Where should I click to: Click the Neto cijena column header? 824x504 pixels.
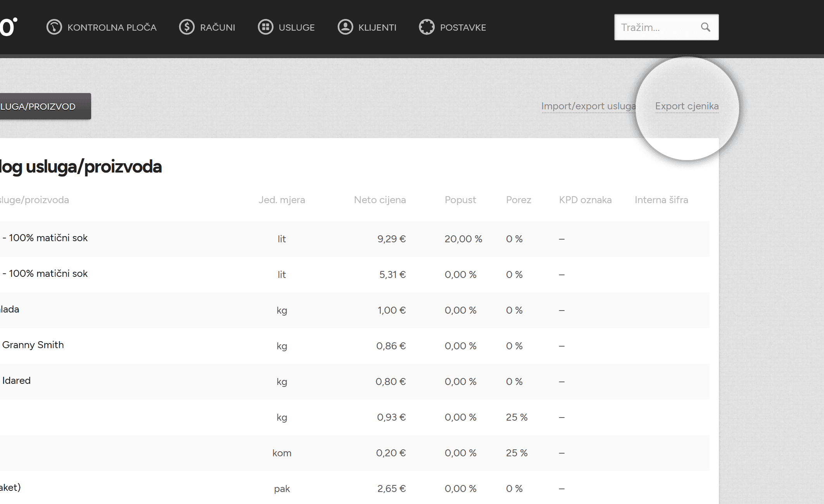[x=380, y=200]
